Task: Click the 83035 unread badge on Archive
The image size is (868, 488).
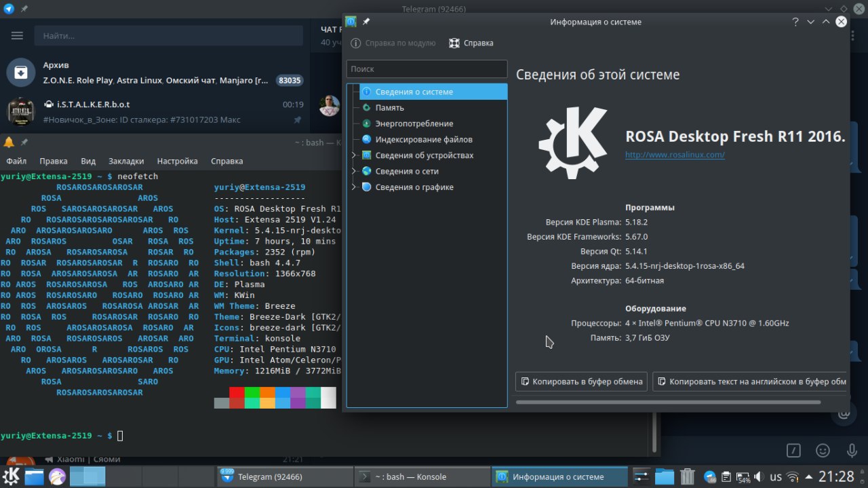Action: pyautogui.click(x=290, y=80)
